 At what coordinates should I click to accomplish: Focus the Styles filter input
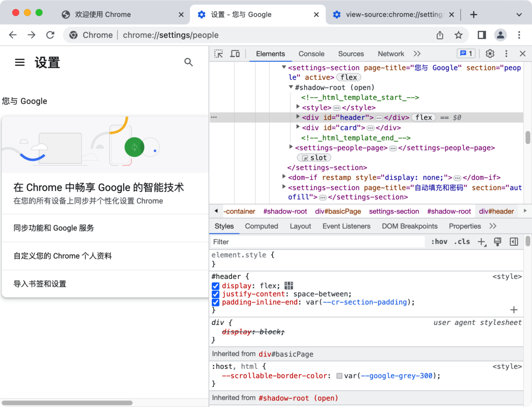pos(317,242)
